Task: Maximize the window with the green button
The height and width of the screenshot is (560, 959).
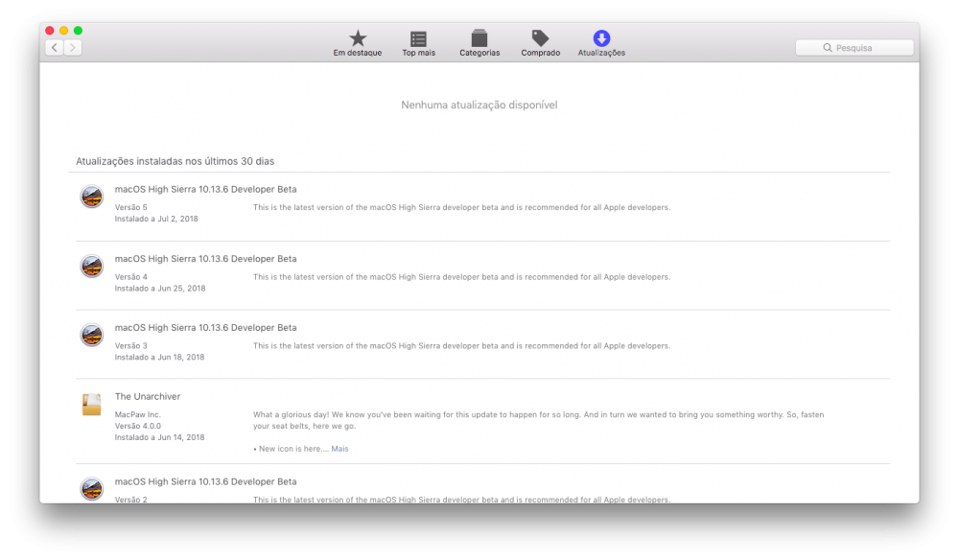Action: click(x=78, y=31)
